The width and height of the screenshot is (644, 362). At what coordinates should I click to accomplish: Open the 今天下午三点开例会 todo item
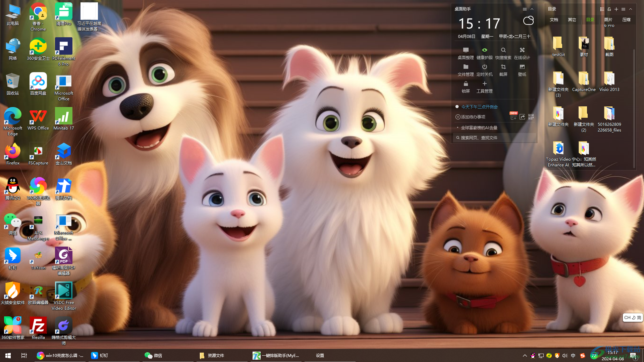[479, 107]
